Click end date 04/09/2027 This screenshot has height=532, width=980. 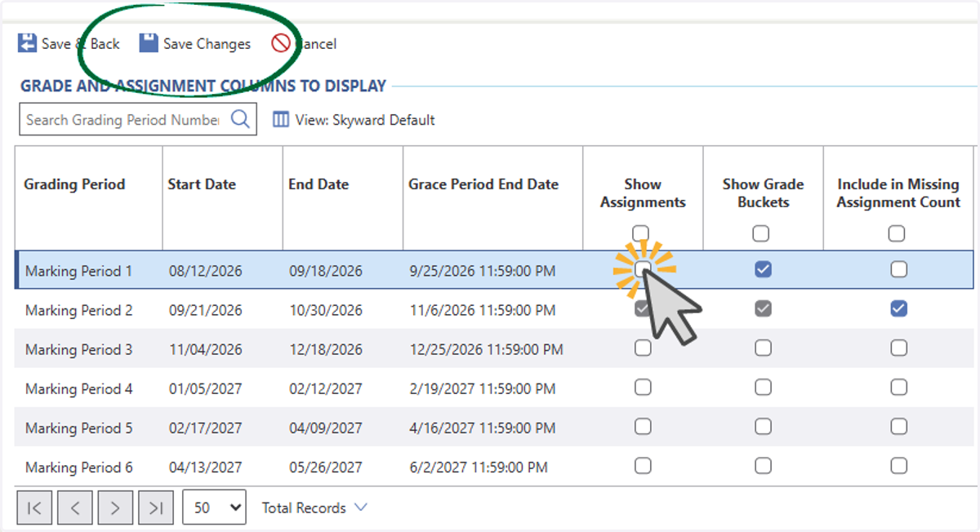point(326,428)
